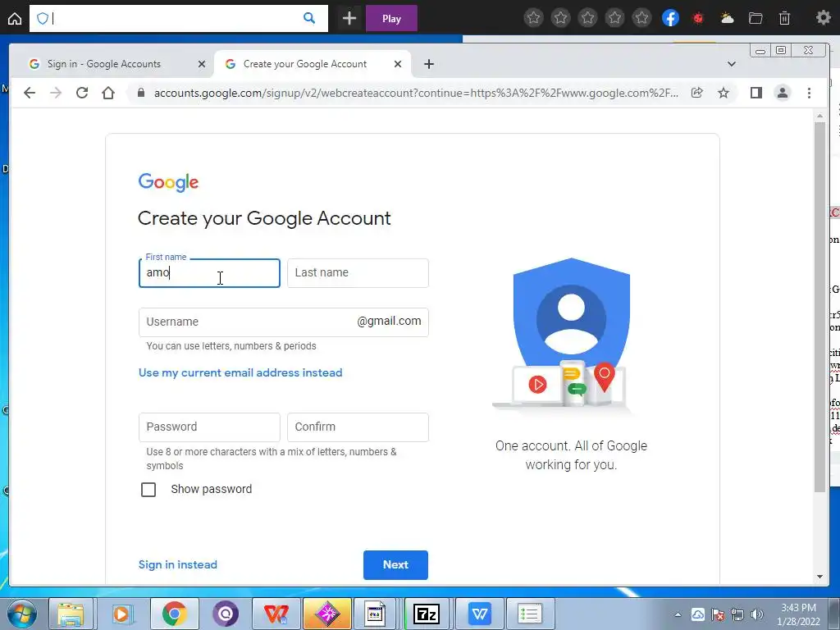Close the Create your Google Account tab

coord(398,64)
